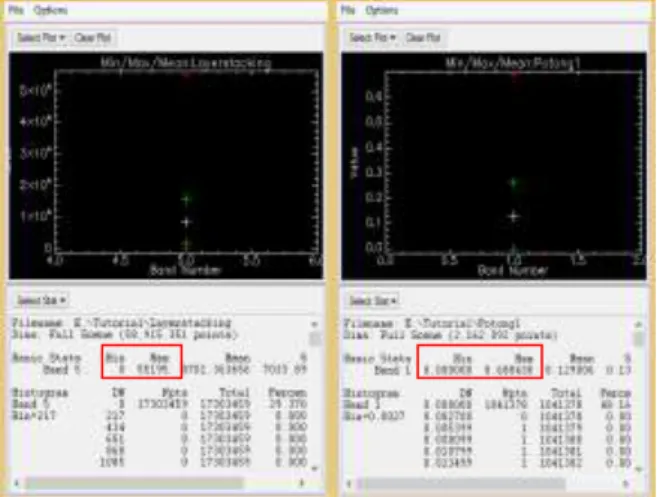Click 'Bin=217' text in Layerstacking window

pos(34,416)
